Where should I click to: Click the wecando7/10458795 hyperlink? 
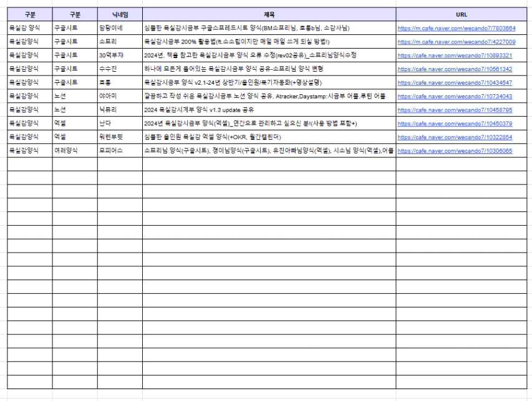coord(455,110)
